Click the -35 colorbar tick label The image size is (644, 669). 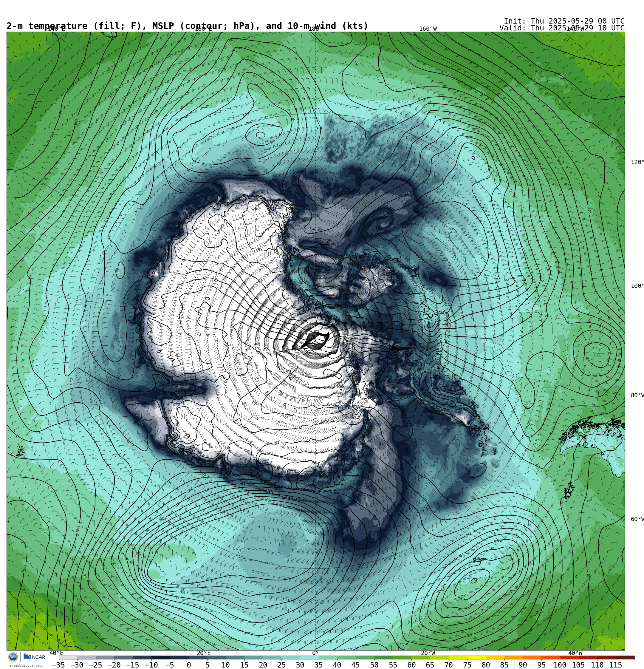tap(58, 665)
